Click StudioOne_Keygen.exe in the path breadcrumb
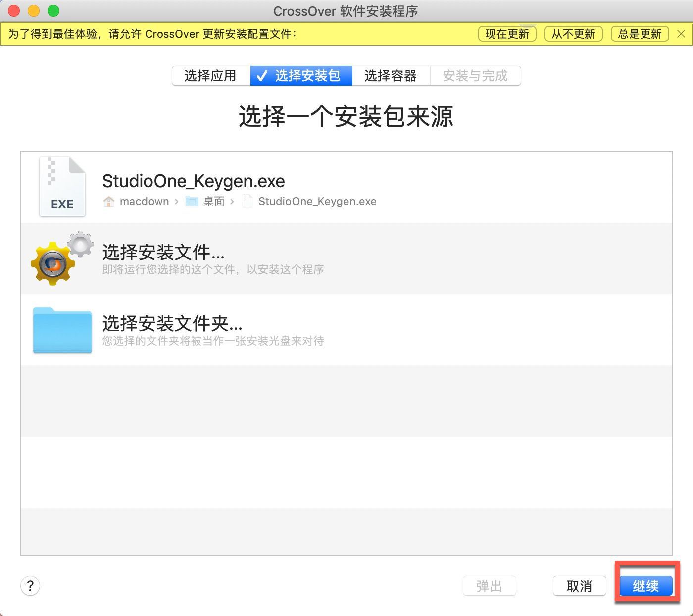 click(x=317, y=201)
